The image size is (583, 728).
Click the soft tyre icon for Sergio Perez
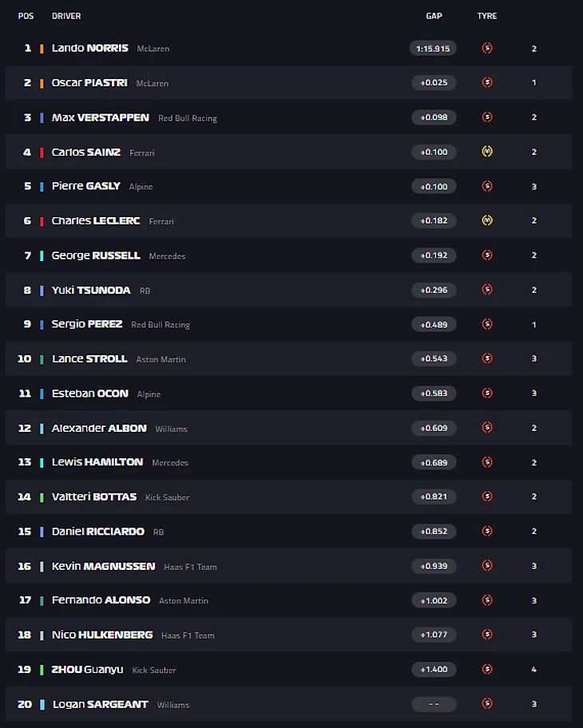(x=487, y=324)
